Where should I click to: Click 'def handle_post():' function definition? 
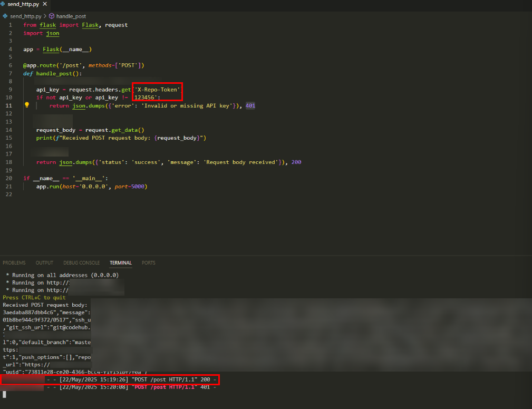click(x=52, y=74)
